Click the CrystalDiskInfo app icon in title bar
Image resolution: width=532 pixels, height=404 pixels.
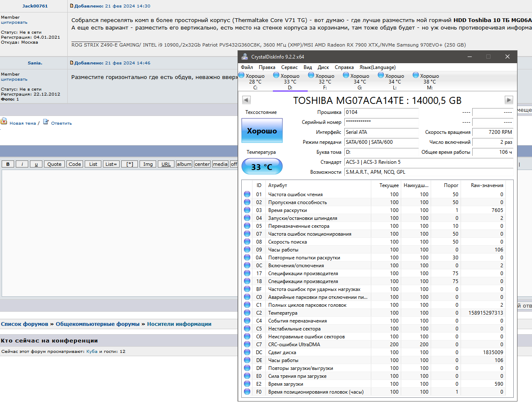pos(245,57)
